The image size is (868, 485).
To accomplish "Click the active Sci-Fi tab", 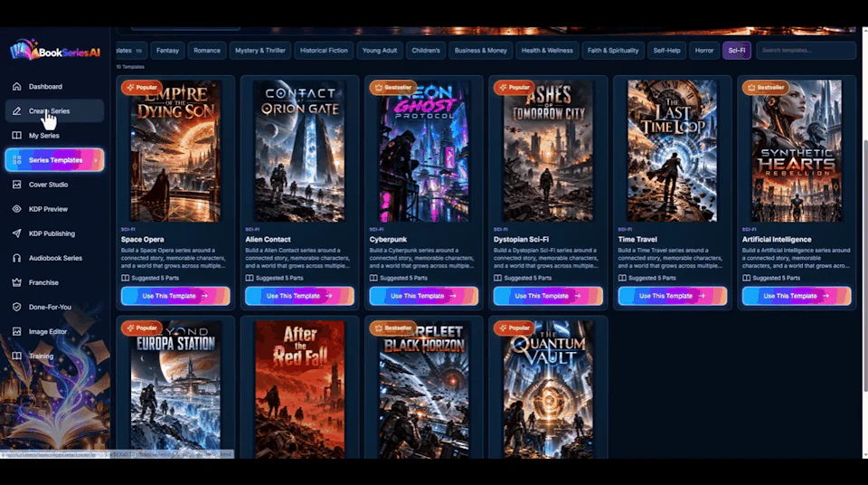I will point(737,51).
